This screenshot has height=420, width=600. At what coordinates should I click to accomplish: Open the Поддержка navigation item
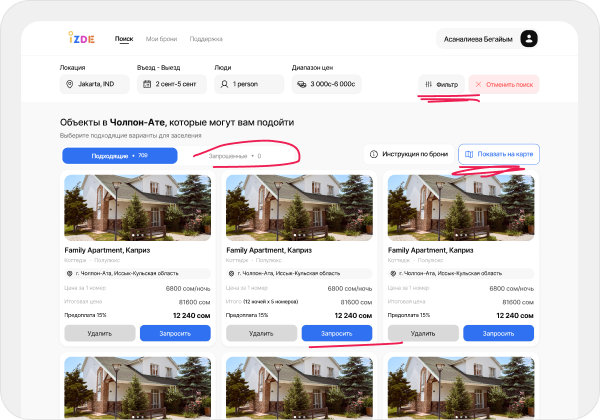point(205,39)
